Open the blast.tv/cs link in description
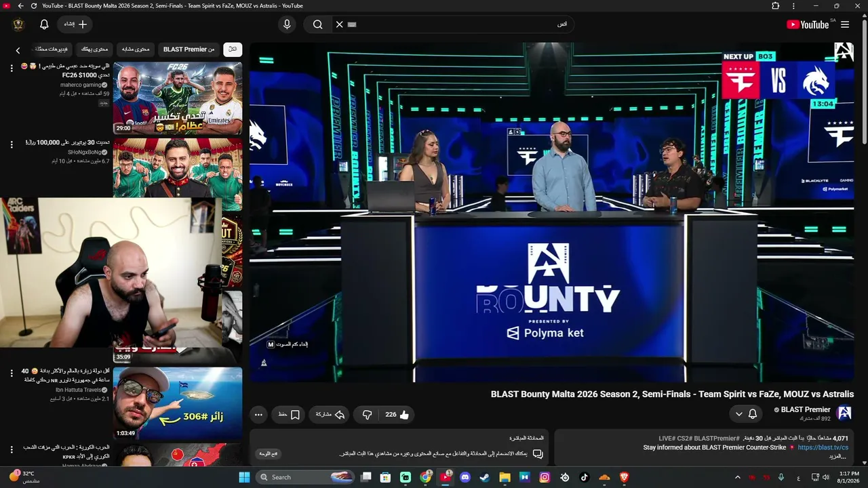 (823, 447)
